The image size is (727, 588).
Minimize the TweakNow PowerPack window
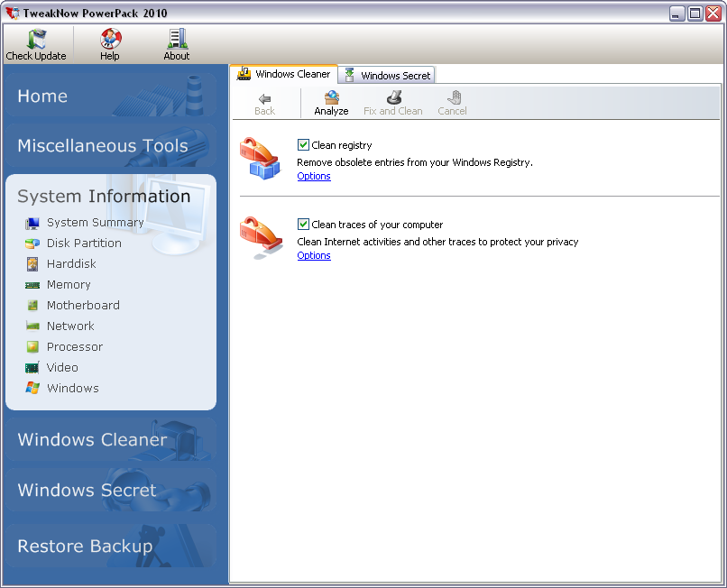pos(676,14)
